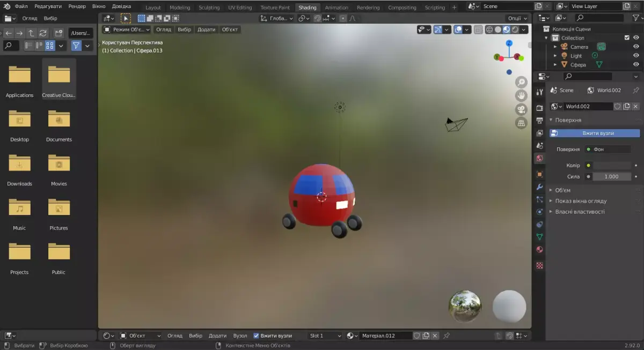Open Редагувати menu
The image size is (644, 350).
tap(48, 6)
